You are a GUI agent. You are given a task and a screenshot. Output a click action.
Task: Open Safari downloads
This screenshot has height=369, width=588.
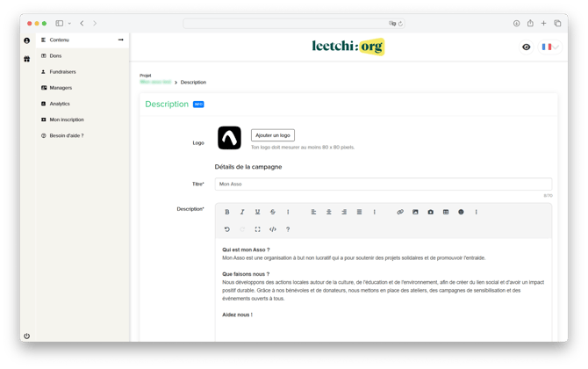[516, 23]
